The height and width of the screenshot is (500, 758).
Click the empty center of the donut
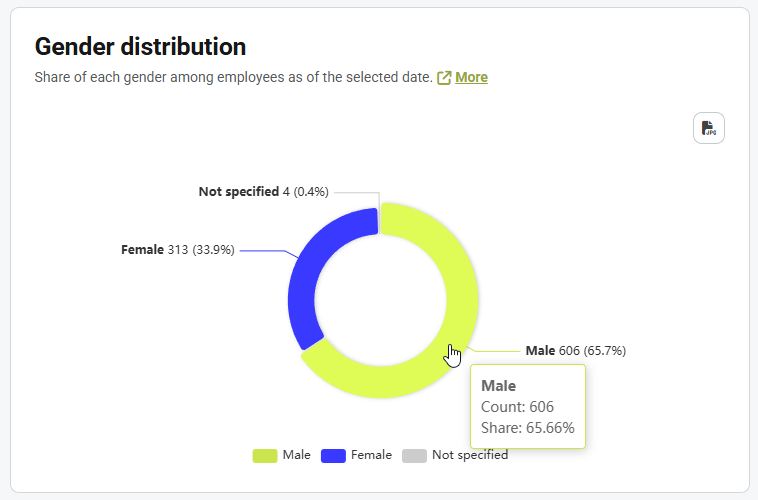coord(383,300)
